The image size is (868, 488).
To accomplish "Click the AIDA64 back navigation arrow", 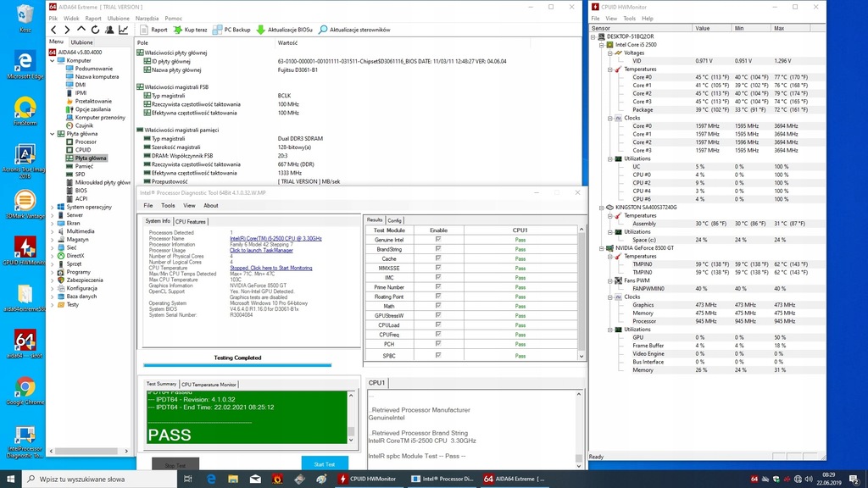I will point(54,30).
